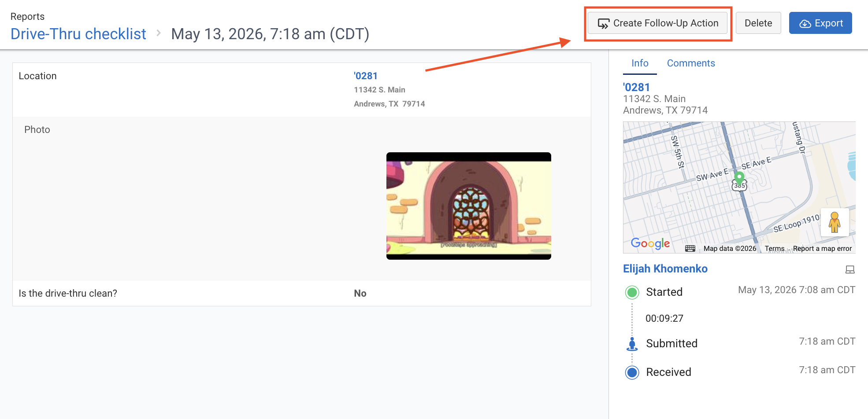This screenshot has height=419, width=868.
Task: Click the map keyboard shortcuts icon
Action: click(x=690, y=249)
